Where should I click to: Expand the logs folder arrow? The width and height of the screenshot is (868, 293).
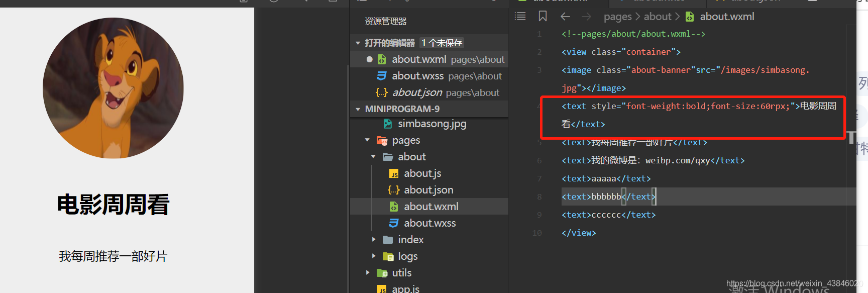(x=373, y=256)
